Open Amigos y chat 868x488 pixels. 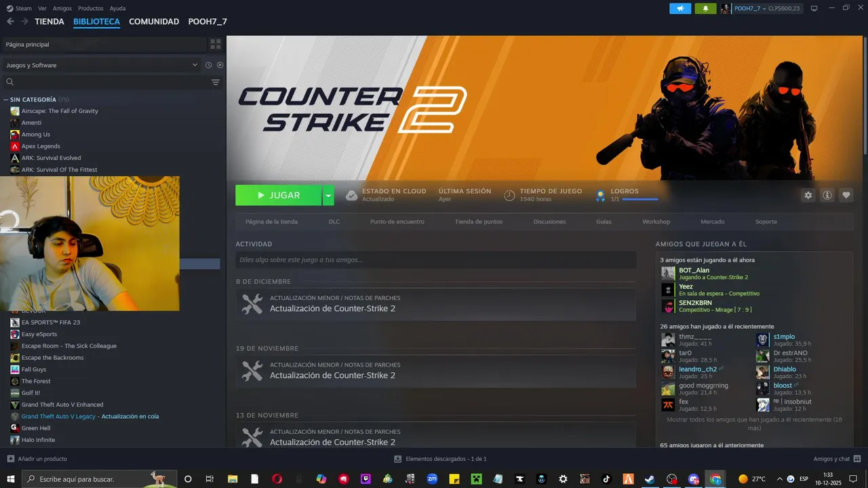837,459
